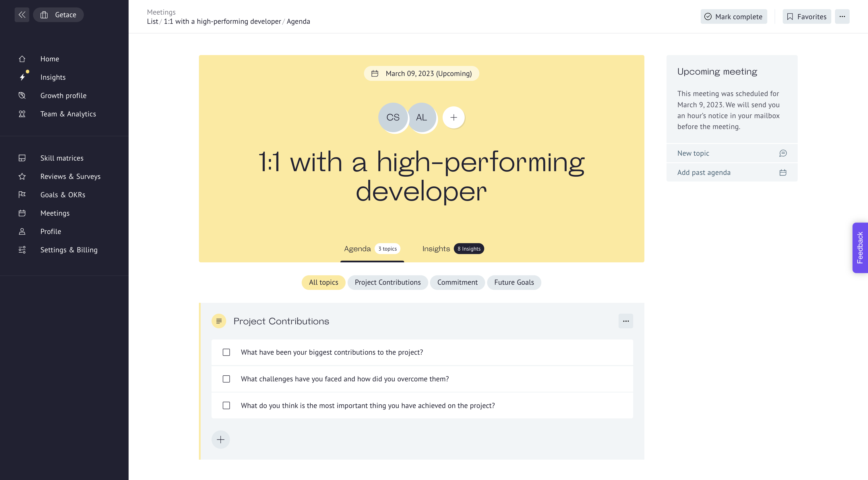Open Reviews & Surveys section
This screenshot has height=480, width=868.
coord(70,176)
